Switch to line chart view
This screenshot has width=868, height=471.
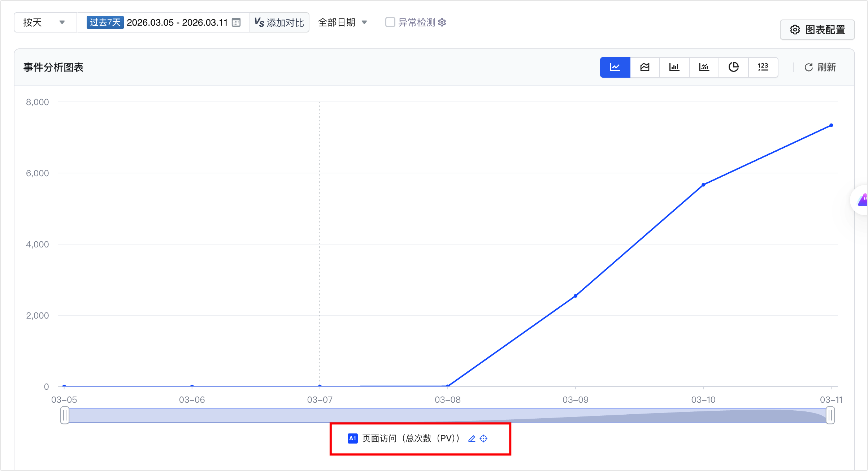pos(615,67)
